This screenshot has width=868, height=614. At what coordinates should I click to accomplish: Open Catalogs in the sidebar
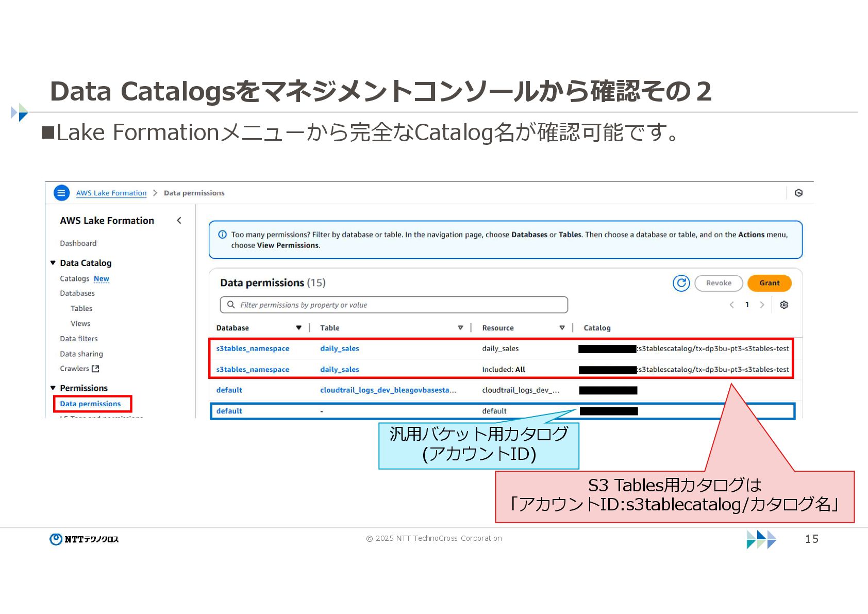[75, 278]
